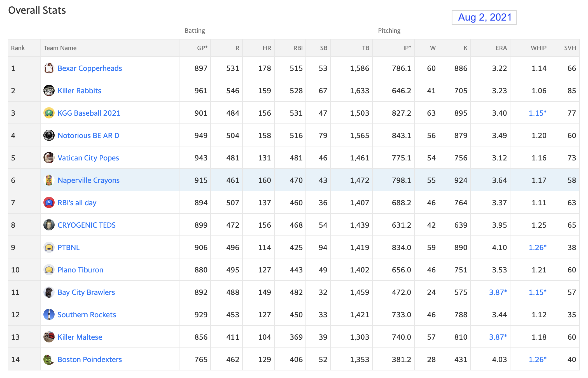Sort by the WHIP column header
This screenshot has width=588, height=378.
click(x=538, y=48)
